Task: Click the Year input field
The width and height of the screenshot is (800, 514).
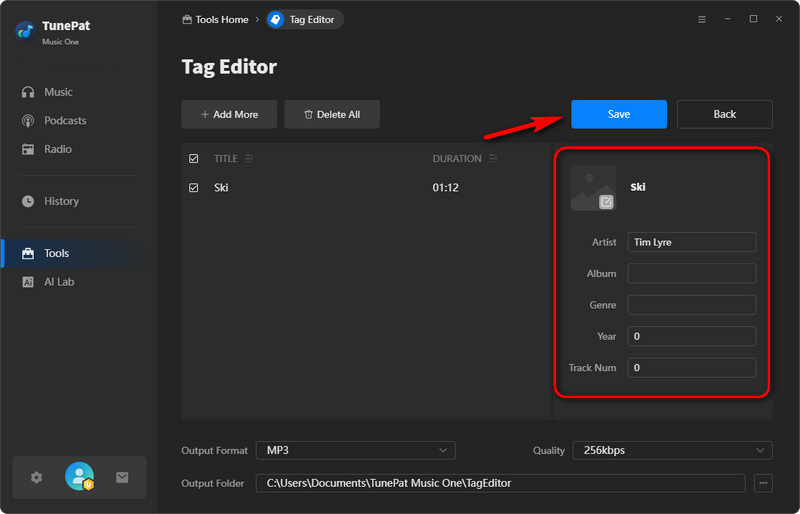Action: (x=691, y=336)
